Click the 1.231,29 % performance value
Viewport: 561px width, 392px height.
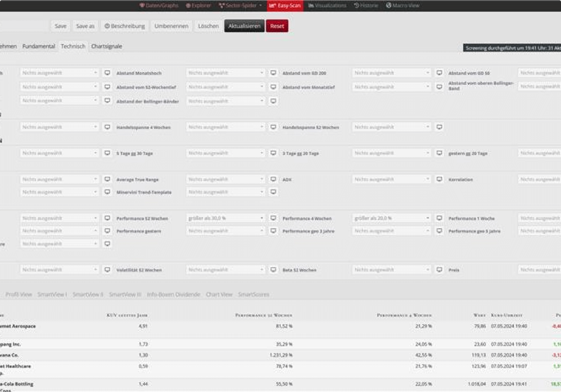coord(281,355)
